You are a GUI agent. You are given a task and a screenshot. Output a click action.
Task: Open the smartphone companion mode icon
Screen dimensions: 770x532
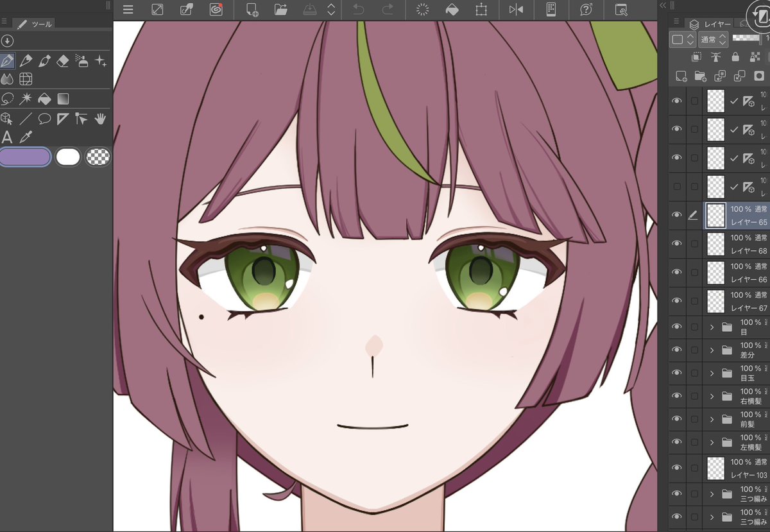551,10
